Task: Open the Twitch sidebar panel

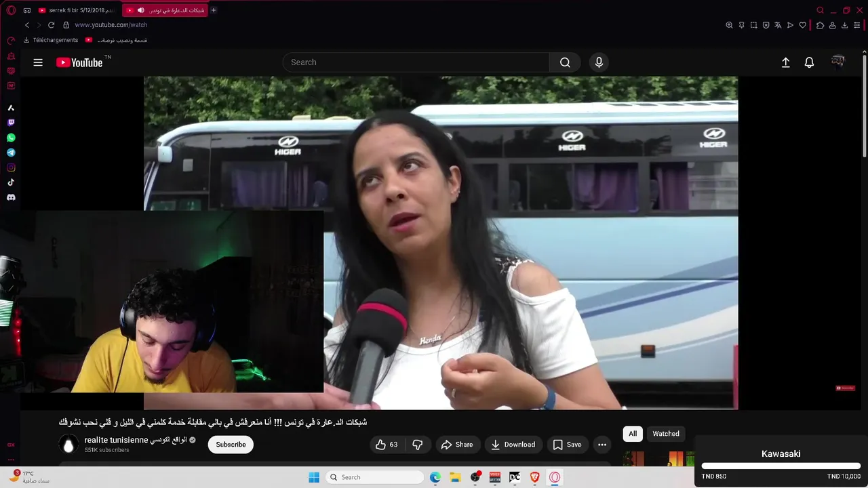Action: coord(11,123)
